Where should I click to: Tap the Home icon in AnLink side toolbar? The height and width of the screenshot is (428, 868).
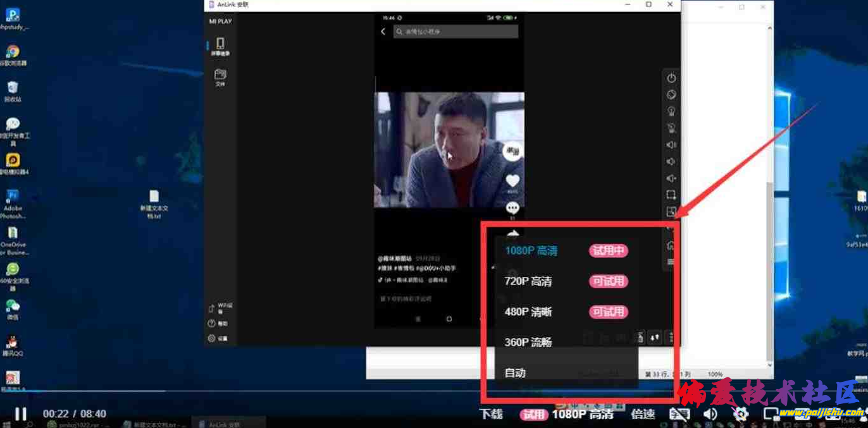click(671, 244)
